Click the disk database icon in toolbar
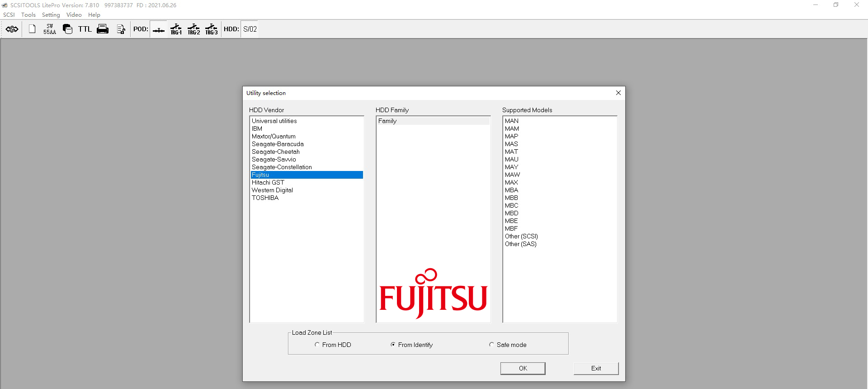 67,29
